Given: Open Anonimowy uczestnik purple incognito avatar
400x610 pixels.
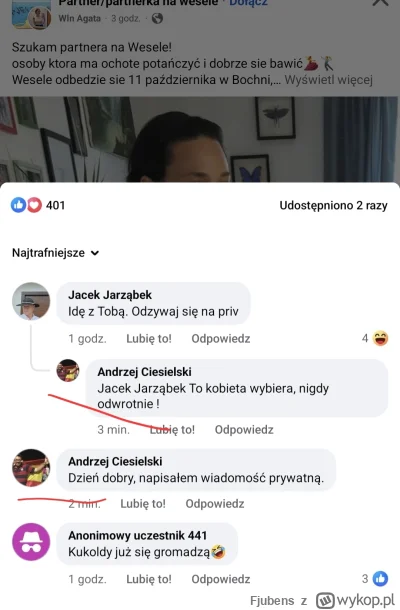Looking at the screenshot, I should pos(31,542).
